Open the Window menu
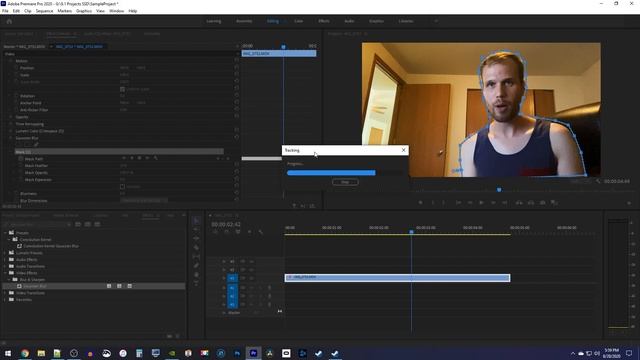640x360 pixels. pyautogui.click(x=116, y=11)
